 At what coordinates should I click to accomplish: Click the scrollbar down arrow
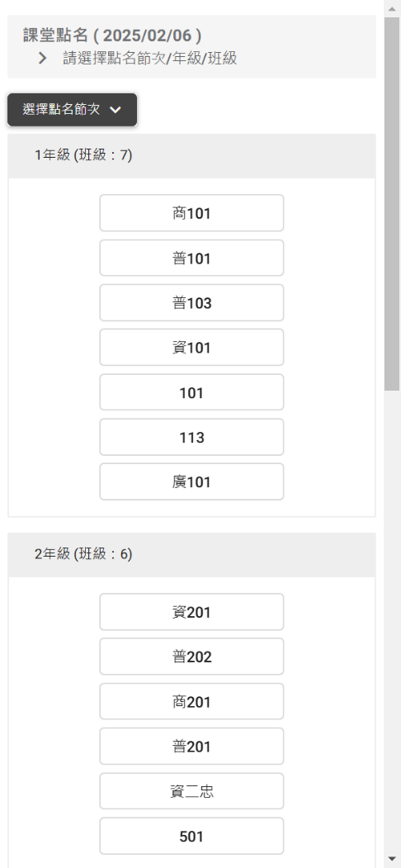[392, 859]
